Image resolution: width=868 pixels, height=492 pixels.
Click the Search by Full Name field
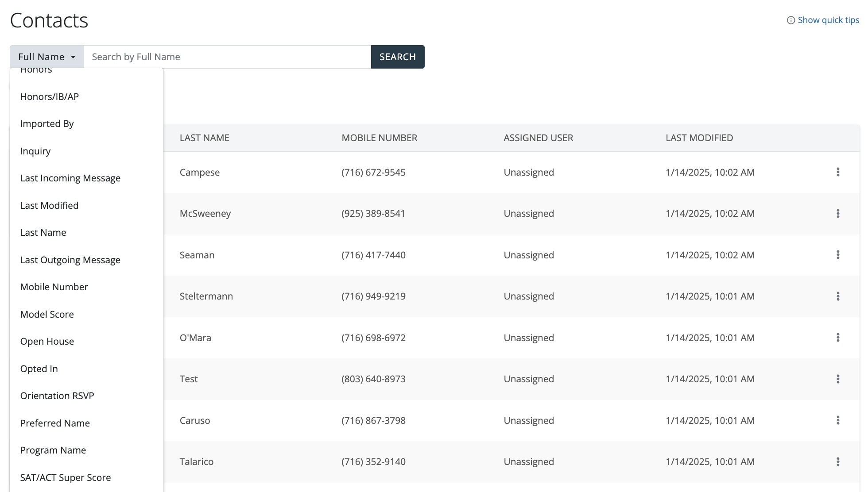coord(227,57)
